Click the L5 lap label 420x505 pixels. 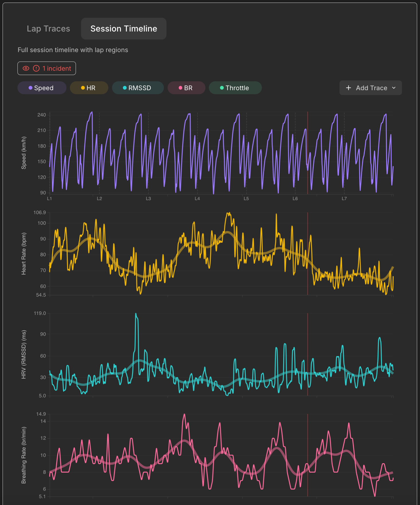click(x=246, y=199)
